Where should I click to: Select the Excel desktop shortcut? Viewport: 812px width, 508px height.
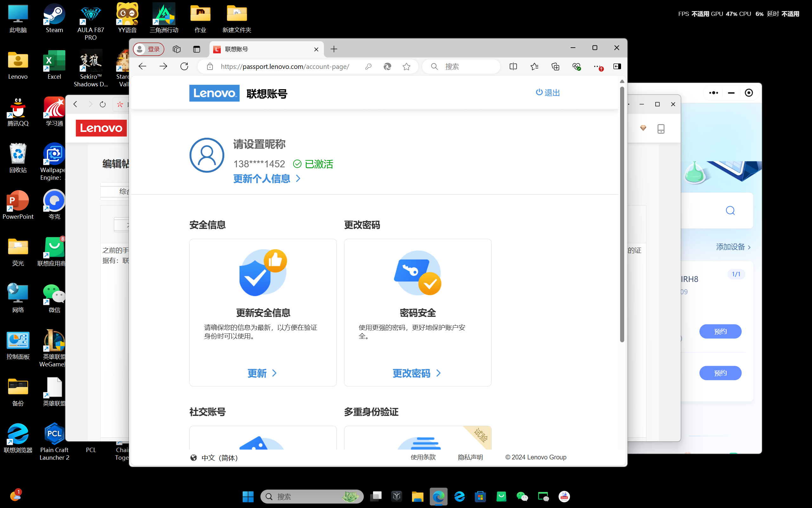54,65
